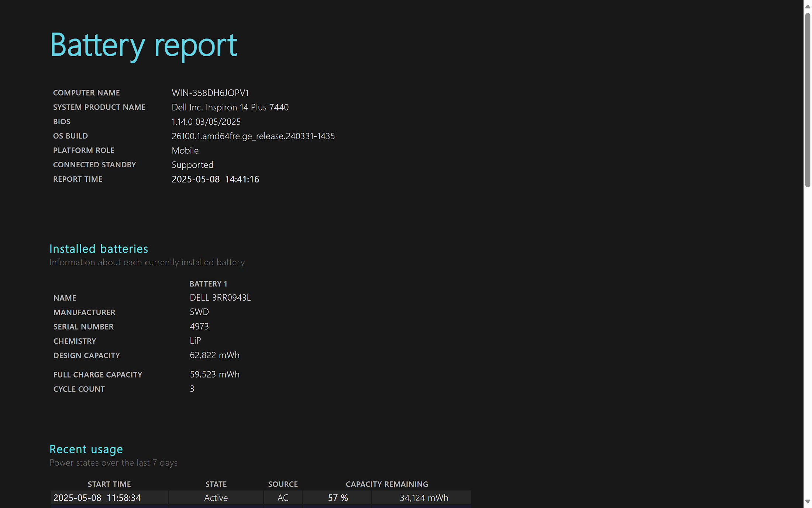Click the vertical scrollbar thumb

(x=808, y=100)
